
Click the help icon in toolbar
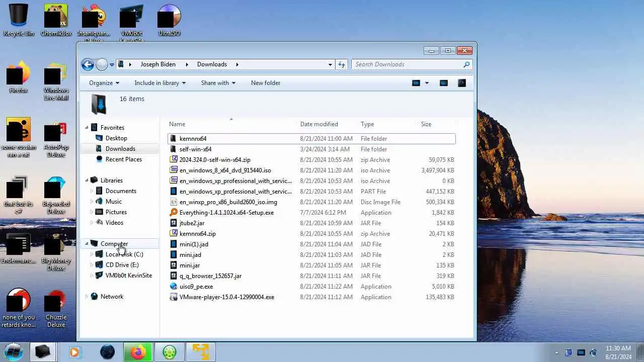[x=462, y=83]
